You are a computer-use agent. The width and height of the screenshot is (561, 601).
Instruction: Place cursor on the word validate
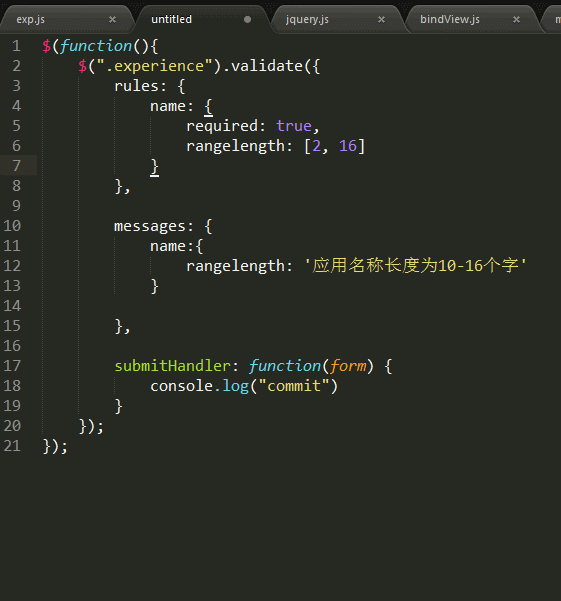point(267,66)
